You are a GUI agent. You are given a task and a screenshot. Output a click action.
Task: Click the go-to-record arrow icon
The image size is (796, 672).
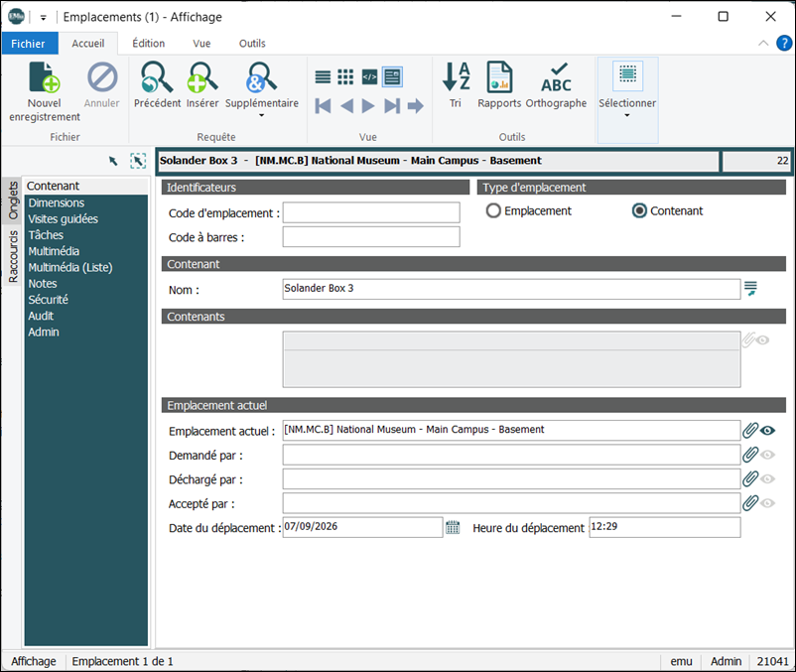416,106
